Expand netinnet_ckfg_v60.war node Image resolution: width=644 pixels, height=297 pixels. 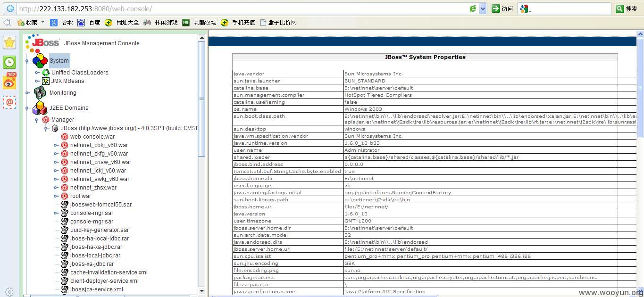coord(56,154)
